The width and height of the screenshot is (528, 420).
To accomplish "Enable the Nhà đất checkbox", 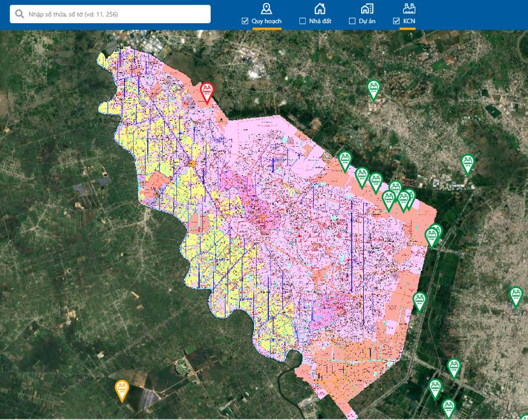I will tap(303, 21).
